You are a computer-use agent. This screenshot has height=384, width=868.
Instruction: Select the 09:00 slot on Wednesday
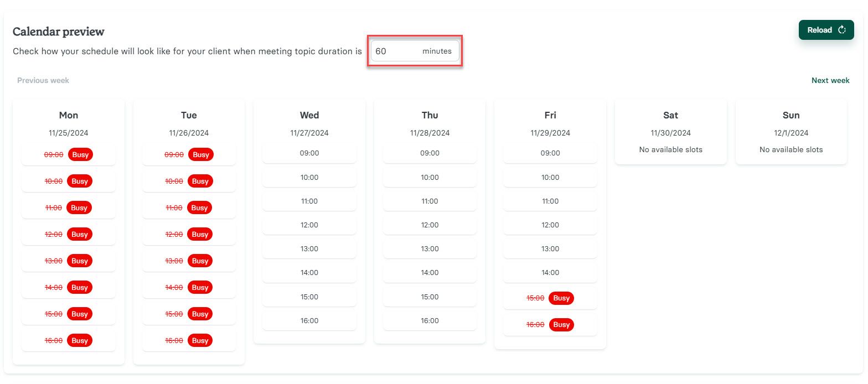309,153
